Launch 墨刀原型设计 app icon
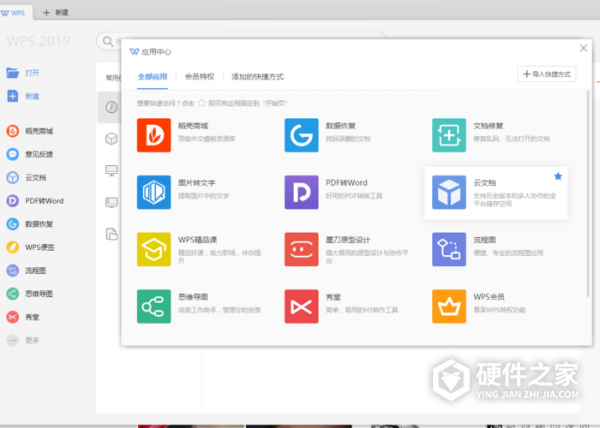Viewport: 600px width, 428px height. [302, 249]
